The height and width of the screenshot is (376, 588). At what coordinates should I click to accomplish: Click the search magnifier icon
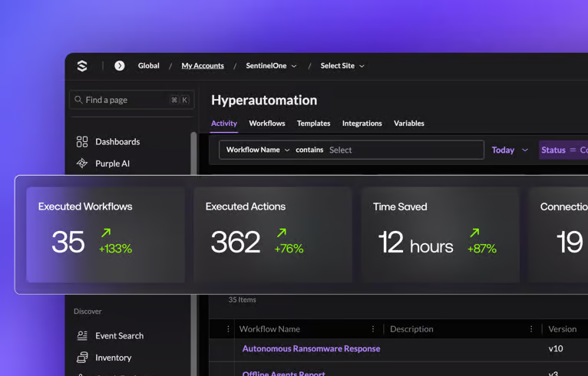78,100
